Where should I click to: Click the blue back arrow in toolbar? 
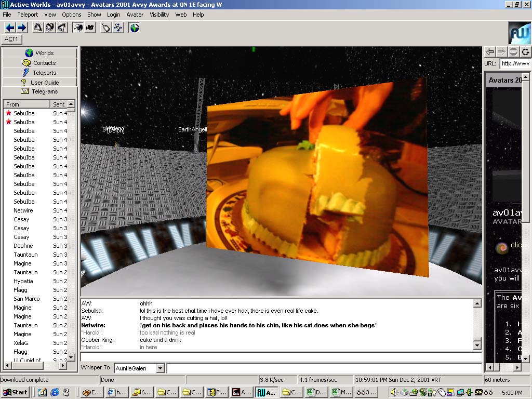pyautogui.click(x=9, y=28)
